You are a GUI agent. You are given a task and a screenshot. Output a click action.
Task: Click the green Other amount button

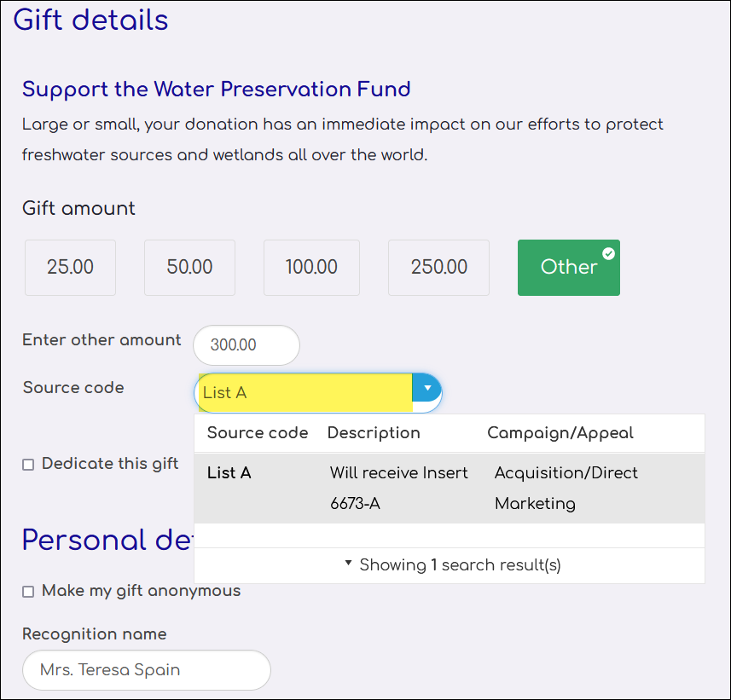pyautogui.click(x=569, y=268)
